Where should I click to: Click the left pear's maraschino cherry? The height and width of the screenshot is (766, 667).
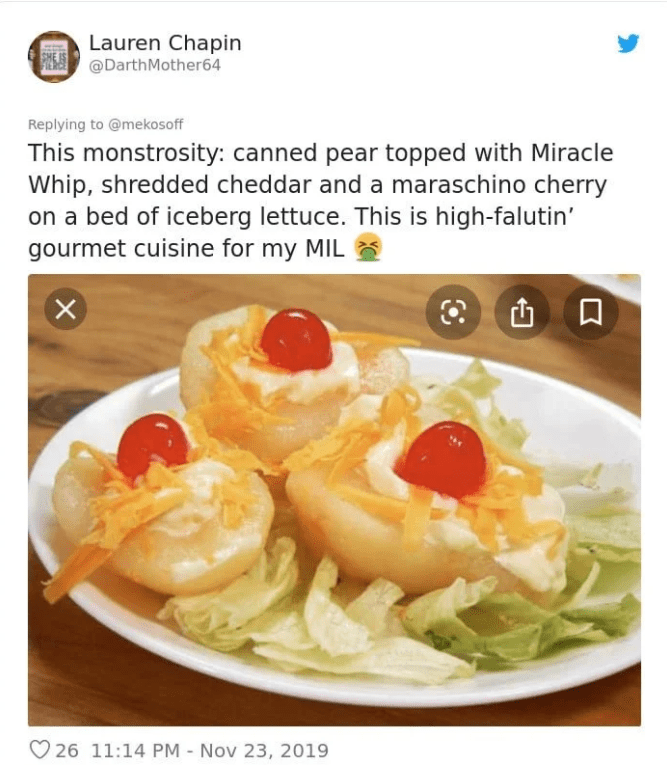tap(152, 447)
